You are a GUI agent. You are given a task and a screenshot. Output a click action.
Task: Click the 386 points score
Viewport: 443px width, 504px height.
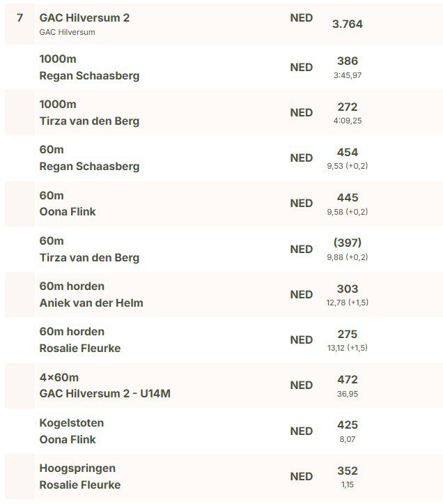(347, 61)
